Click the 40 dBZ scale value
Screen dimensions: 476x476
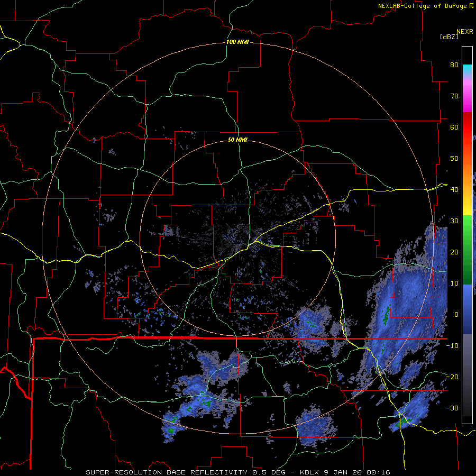[x=454, y=190]
